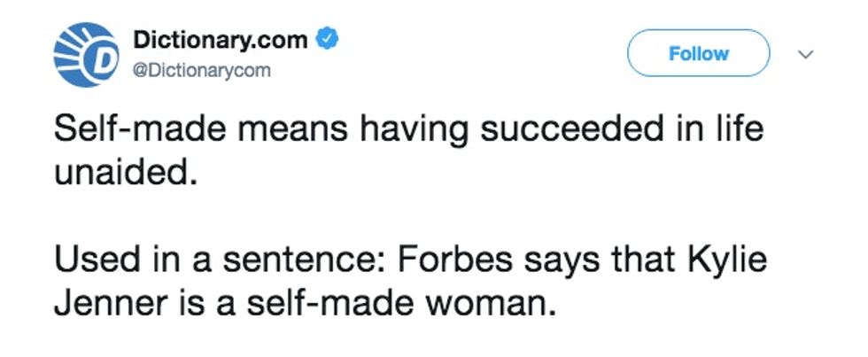Click the word "woman." ending the tweet
This screenshot has height=357, width=868.
499,304
